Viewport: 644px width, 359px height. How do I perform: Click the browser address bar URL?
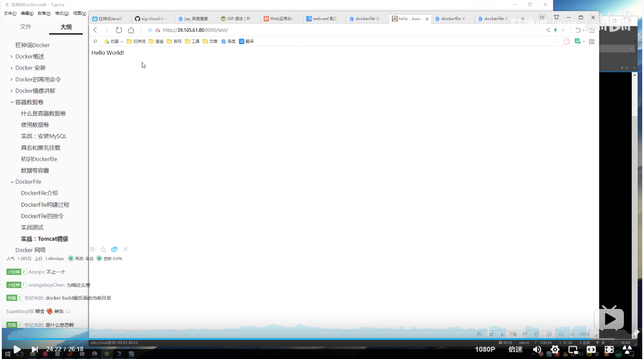[195, 30]
